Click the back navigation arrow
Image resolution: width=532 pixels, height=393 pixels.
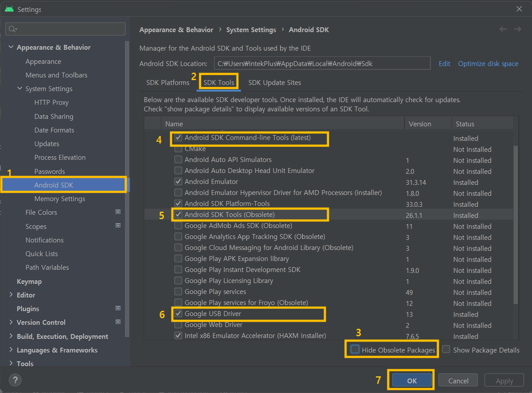pyautogui.click(x=503, y=29)
